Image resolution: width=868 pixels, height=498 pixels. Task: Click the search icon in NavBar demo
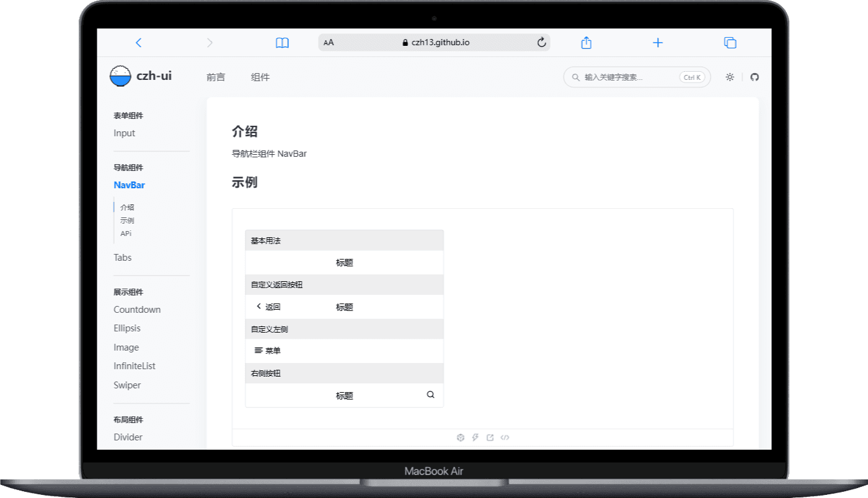tap(430, 395)
